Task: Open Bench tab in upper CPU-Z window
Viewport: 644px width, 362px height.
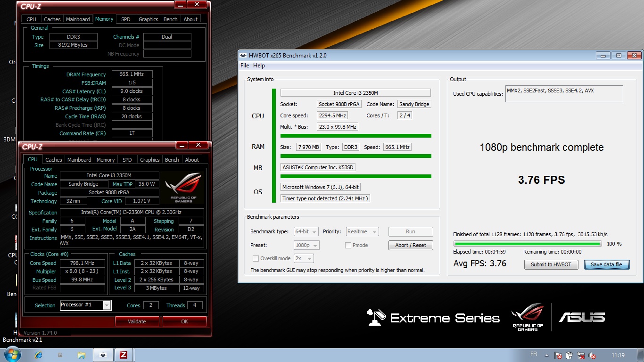Action: coord(171,19)
